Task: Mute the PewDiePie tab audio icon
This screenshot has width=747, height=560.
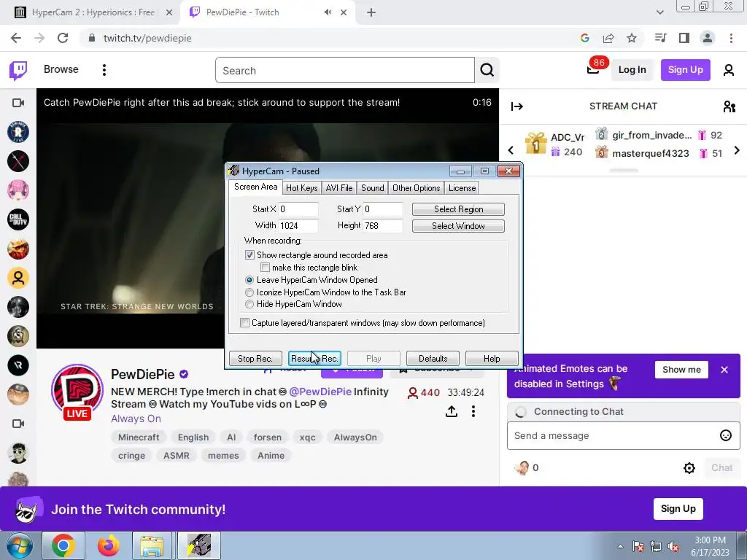Action: tap(328, 12)
